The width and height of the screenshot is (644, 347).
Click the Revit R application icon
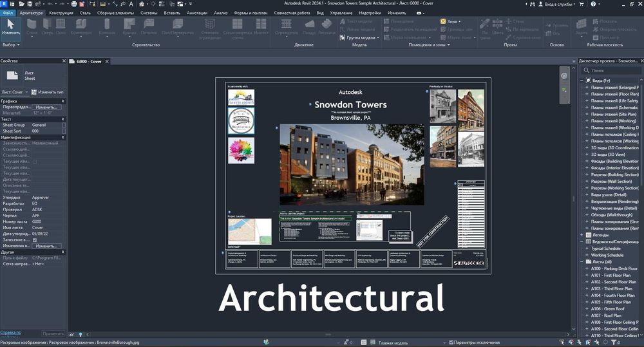(4, 4)
